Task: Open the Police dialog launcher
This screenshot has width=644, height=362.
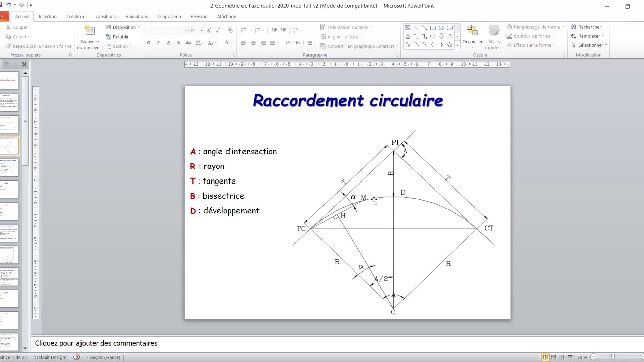Action: click(233, 55)
